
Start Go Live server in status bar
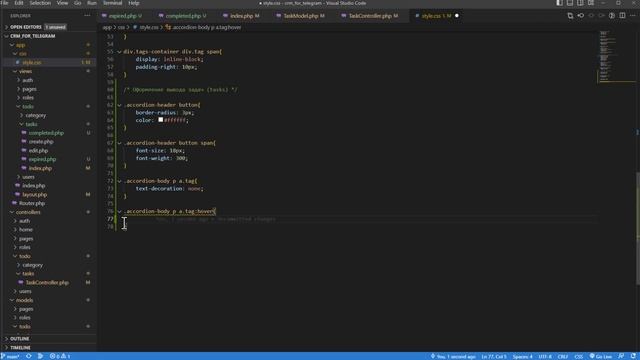click(x=600, y=356)
